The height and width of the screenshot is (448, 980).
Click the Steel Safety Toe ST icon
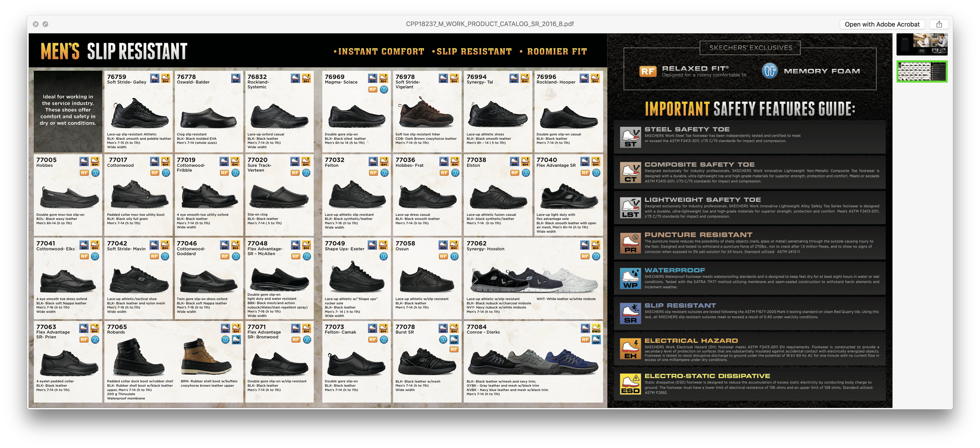[630, 137]
